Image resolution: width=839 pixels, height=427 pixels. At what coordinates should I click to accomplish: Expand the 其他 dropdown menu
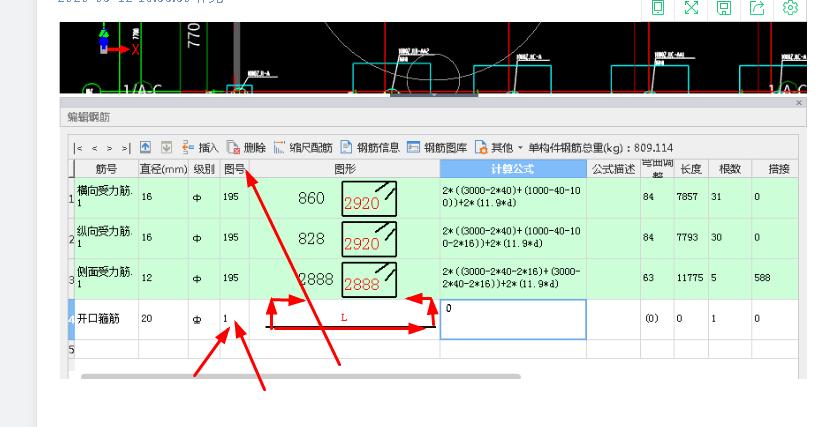[499, 148]
